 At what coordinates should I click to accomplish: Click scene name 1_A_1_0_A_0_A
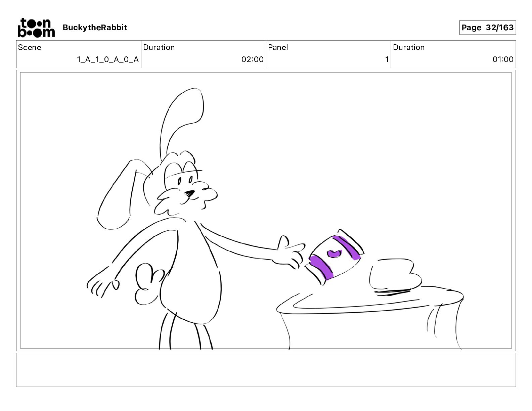click(x=108, y=59)
